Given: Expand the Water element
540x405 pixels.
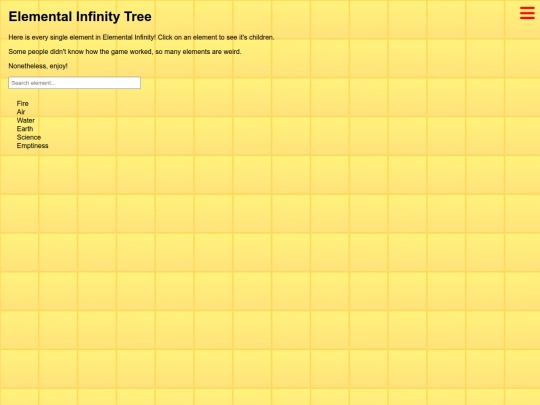Looking at the screenshot, I should pyautogui.click(x=25, y=120).
